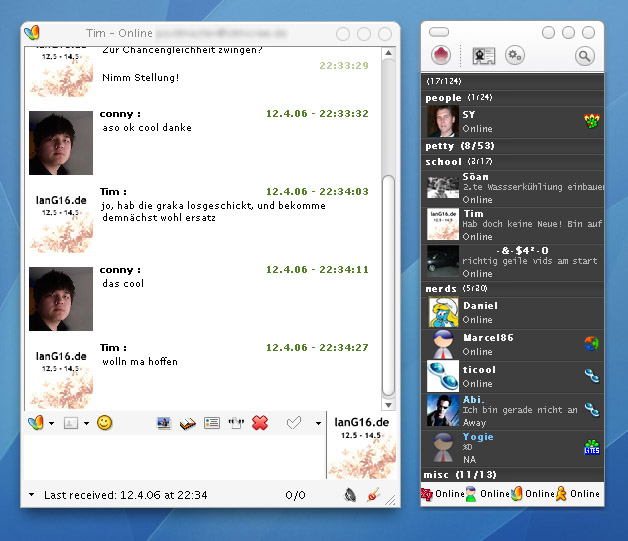Open message history book icon
This screenshot has width=628, height=541.
(187, 423)
